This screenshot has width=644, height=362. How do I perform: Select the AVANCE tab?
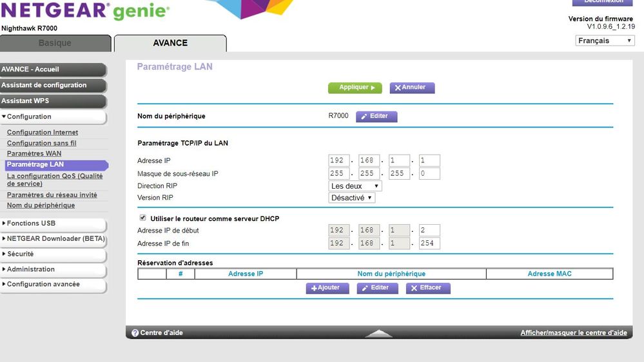click(170, 43)
